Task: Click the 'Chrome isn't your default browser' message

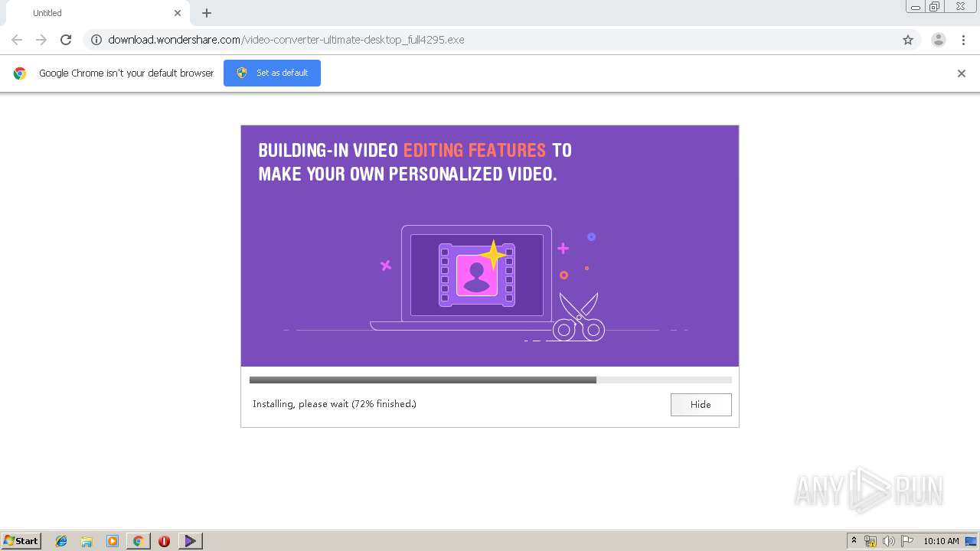Action: 126,73
